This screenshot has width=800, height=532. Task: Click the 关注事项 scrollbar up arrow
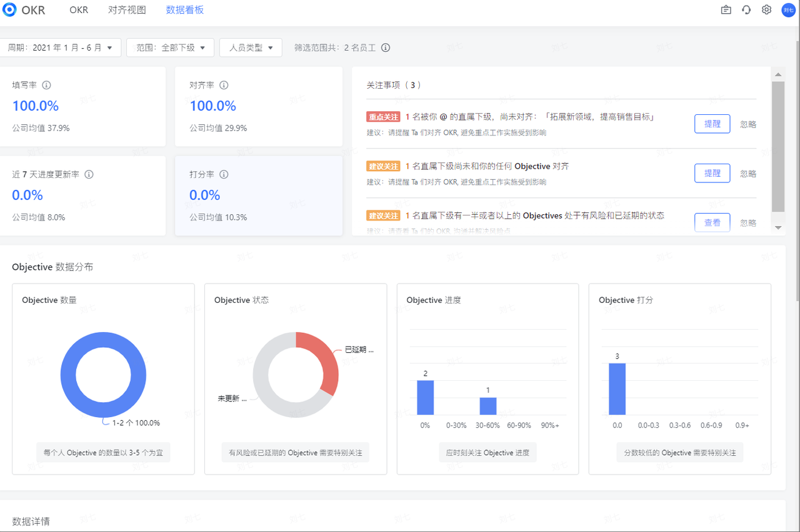(x=778, y=75)
